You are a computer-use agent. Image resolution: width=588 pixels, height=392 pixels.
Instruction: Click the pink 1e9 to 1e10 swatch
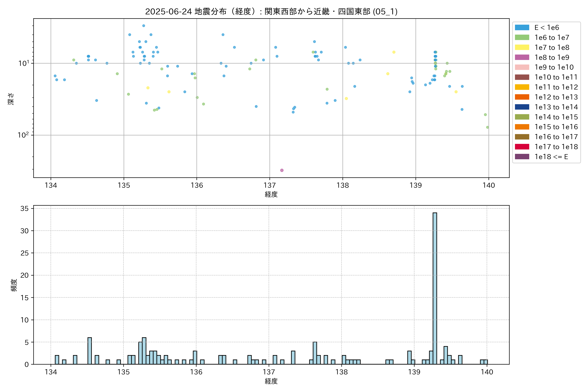(522, 67)
